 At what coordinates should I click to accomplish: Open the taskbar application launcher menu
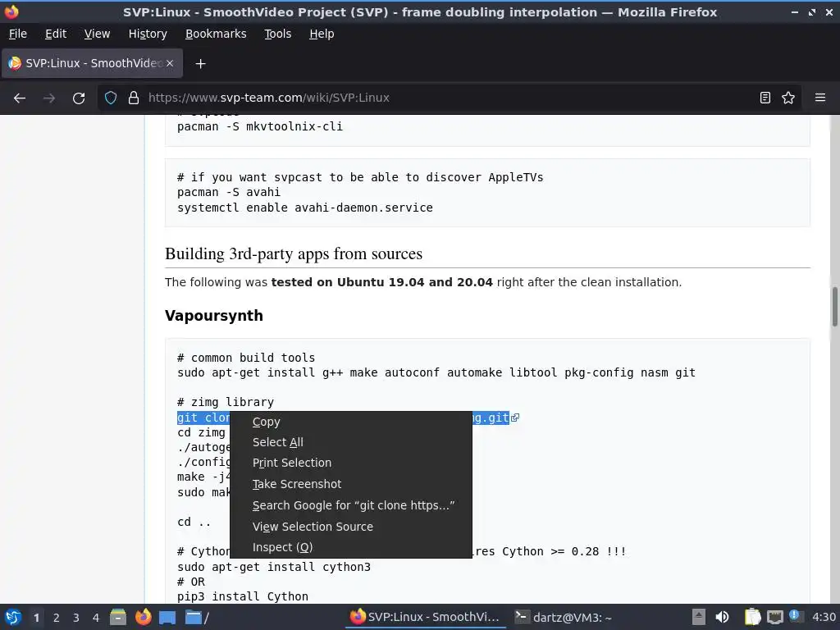coord(13,617)
